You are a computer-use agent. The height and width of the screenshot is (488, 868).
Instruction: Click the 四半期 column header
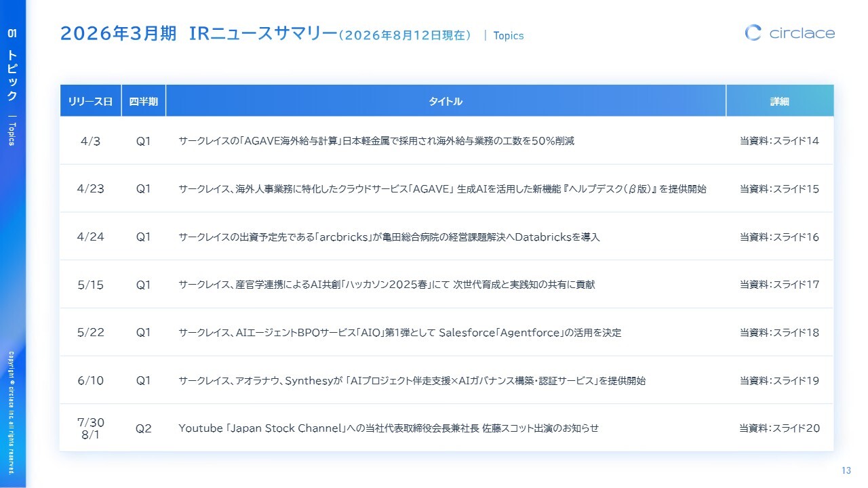click(144, 101)
